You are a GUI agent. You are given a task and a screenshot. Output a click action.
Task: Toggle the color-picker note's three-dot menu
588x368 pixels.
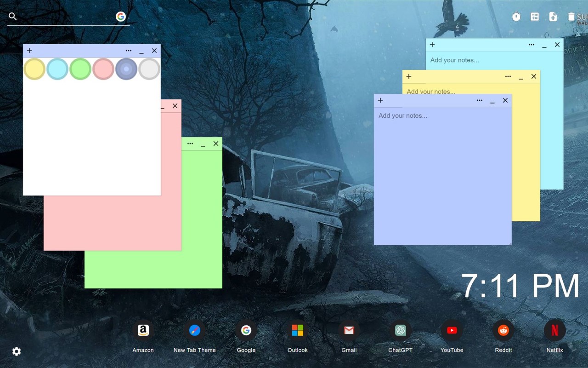point(129,51)
